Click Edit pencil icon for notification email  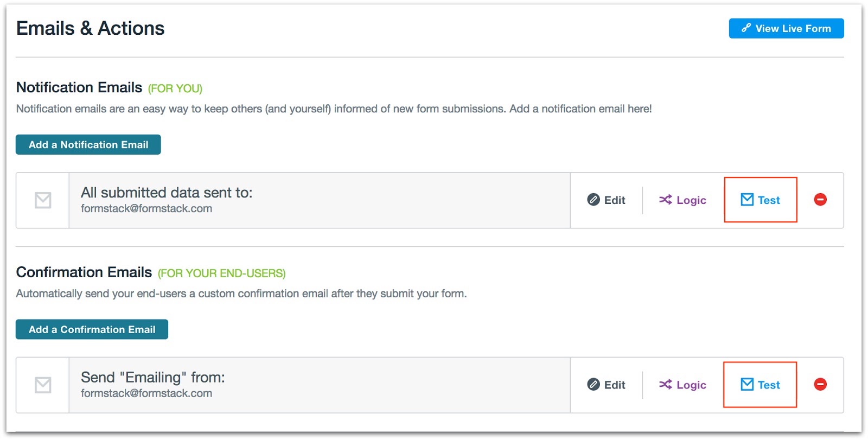pos(593,200)
